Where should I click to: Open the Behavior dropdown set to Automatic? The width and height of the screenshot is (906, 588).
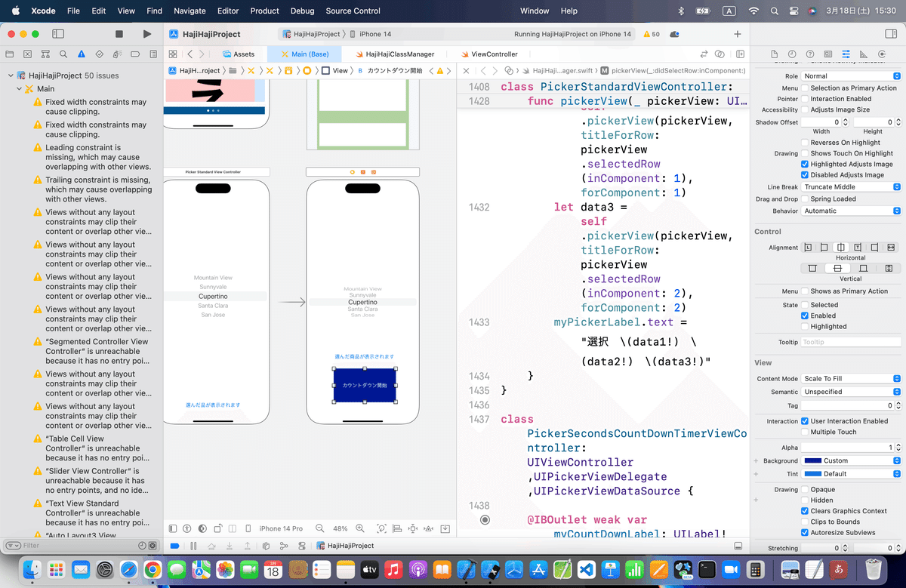pos(851,211)
